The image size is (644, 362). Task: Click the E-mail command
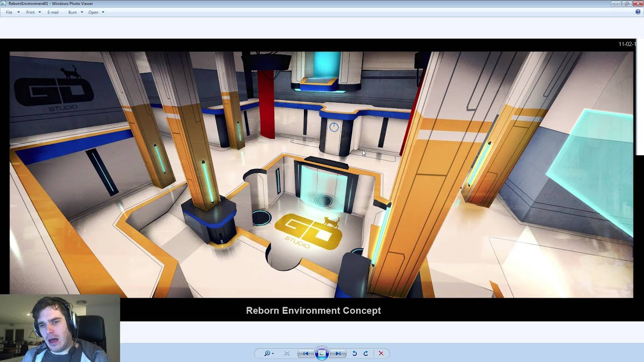[x=53, y=12]
